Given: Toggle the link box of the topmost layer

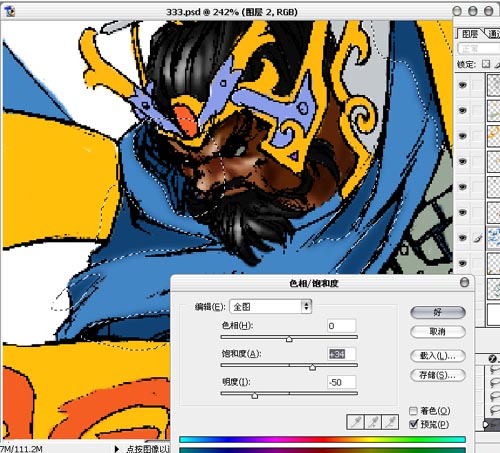Looking at the screenshot, I should tap(477, 85).
